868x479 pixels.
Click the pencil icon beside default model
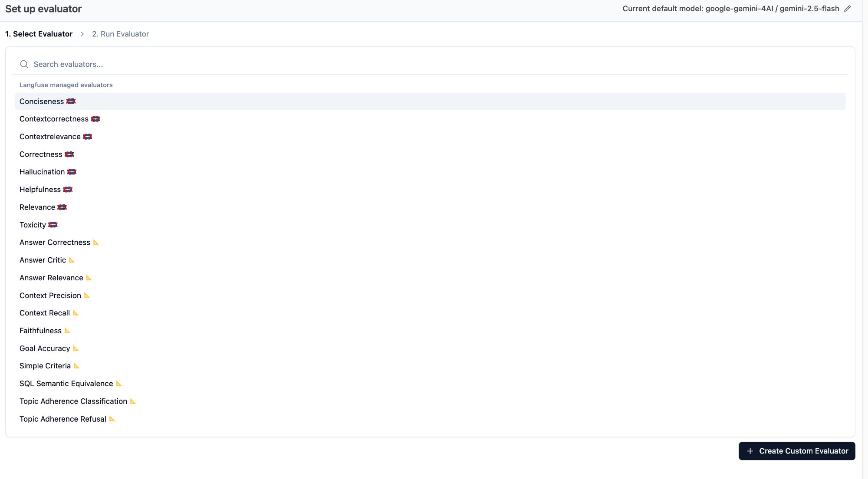(847, 9)
